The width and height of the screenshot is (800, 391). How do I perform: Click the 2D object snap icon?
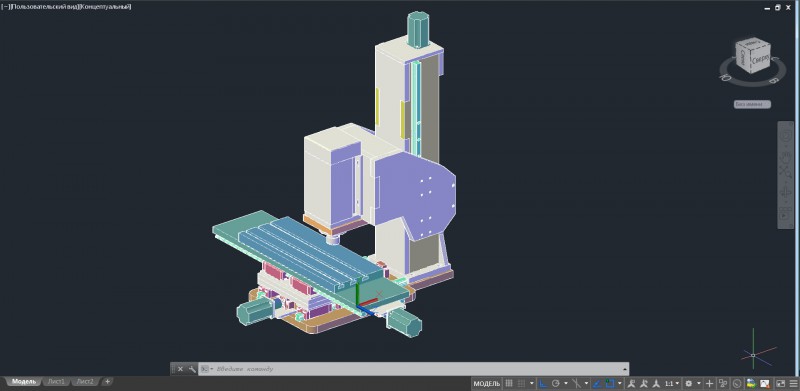pos(610,383)
